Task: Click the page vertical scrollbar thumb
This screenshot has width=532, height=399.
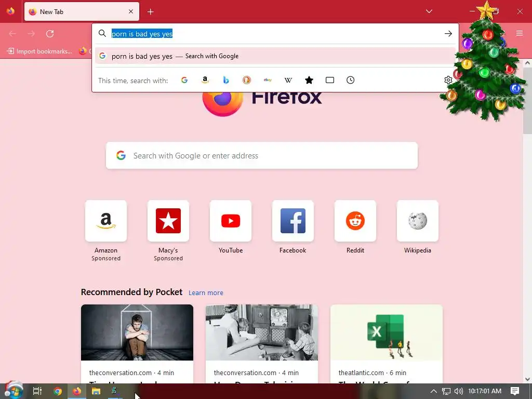Action: pos(527,101)
